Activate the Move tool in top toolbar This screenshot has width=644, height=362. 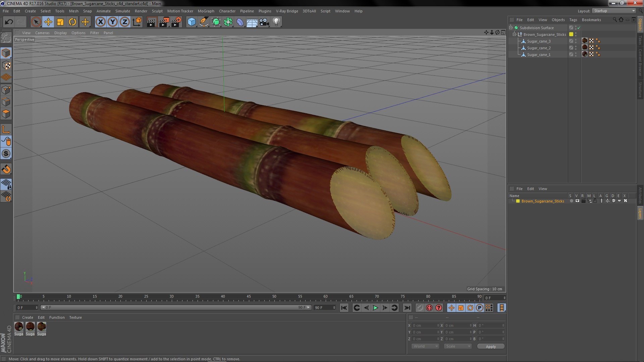[48, 22]
